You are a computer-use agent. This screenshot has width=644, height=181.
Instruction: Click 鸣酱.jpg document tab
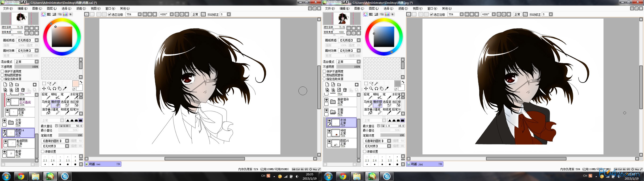coord(425,164)
